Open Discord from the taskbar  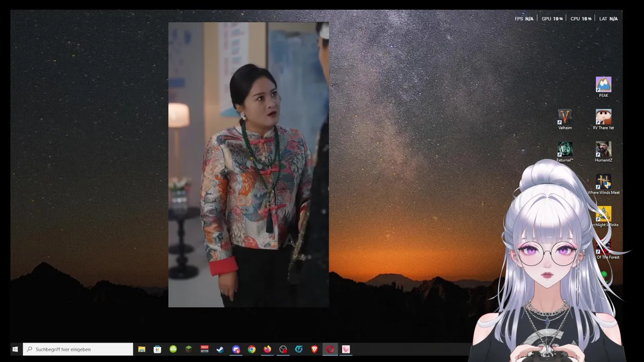pyautogui.click(x=236, y=349)
